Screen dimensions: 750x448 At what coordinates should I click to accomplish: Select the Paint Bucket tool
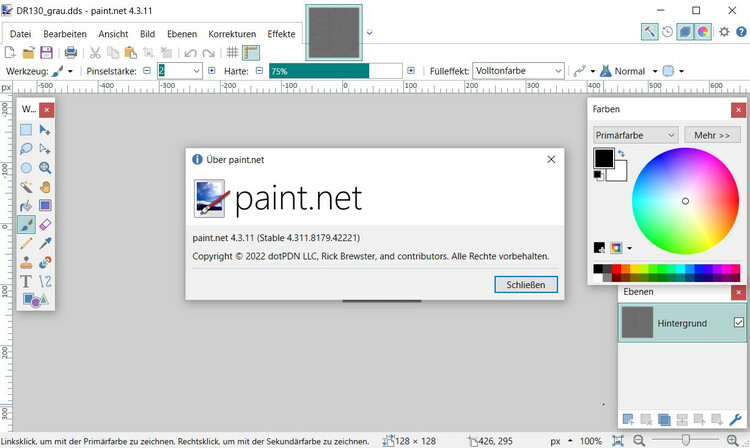[x=26, y=206]
